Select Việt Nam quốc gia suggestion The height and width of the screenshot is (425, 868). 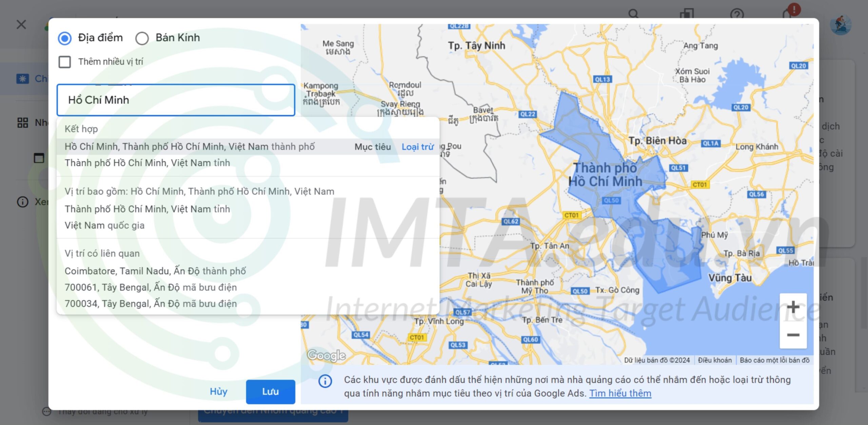coord(248,225)
